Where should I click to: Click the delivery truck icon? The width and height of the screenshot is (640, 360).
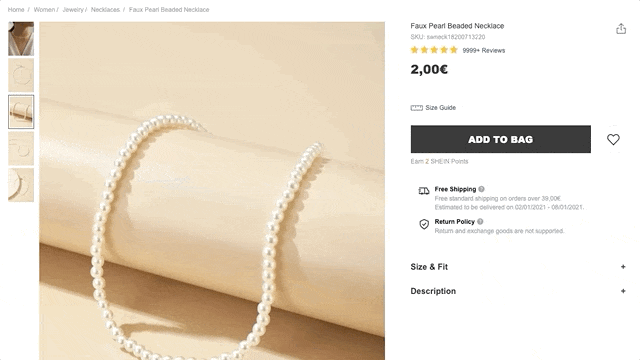coord(424,191)
